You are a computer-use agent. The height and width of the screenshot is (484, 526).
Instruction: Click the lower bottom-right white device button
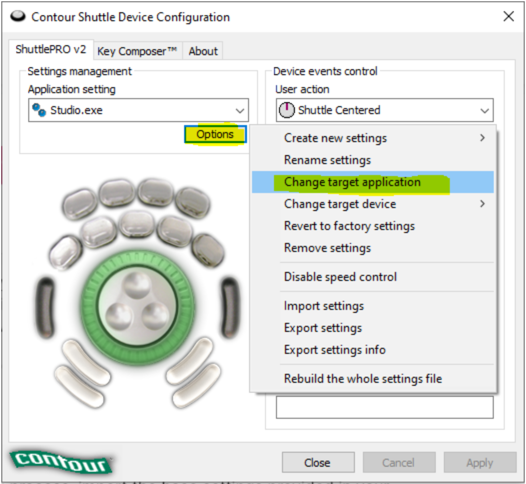(197, 386)
